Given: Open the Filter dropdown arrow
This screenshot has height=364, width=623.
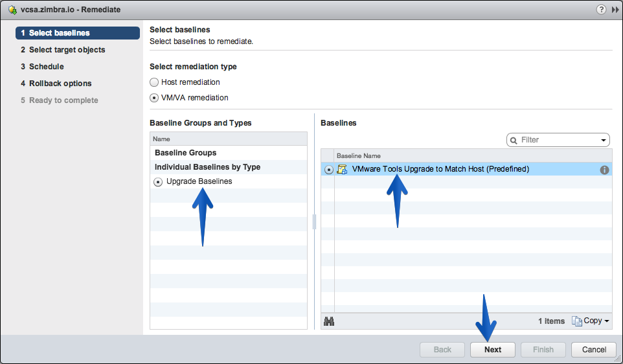Looking at the screenshot, I should tap(603, 141).
